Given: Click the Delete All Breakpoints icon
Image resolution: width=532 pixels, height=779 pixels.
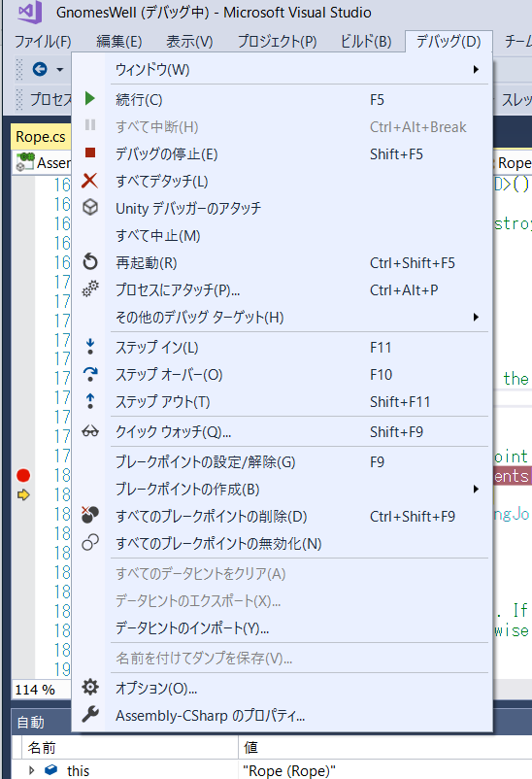Looking at the screenshot, I should (90, 515).
